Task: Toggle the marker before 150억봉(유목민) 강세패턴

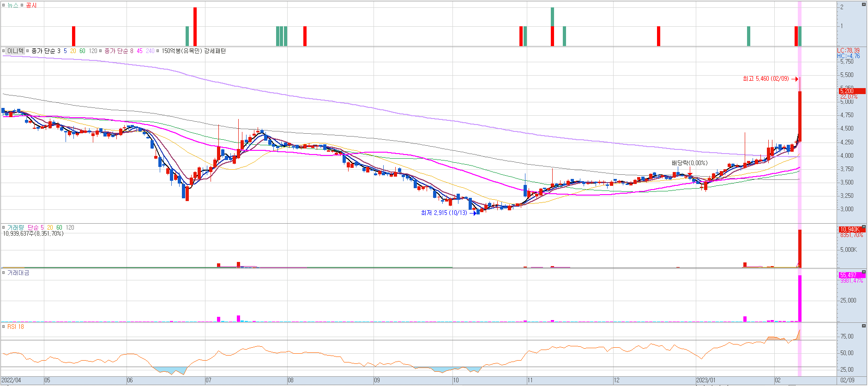Action: (158, 51)
